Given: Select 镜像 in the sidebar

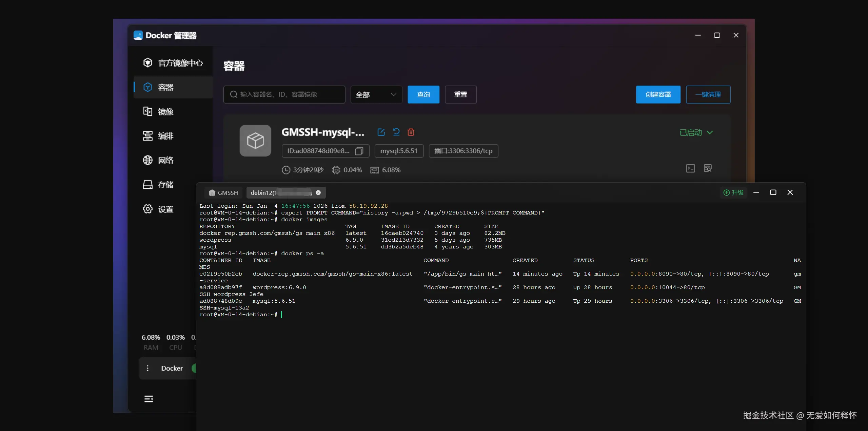Looking at the screenshot, I should [x=165, y=112].
